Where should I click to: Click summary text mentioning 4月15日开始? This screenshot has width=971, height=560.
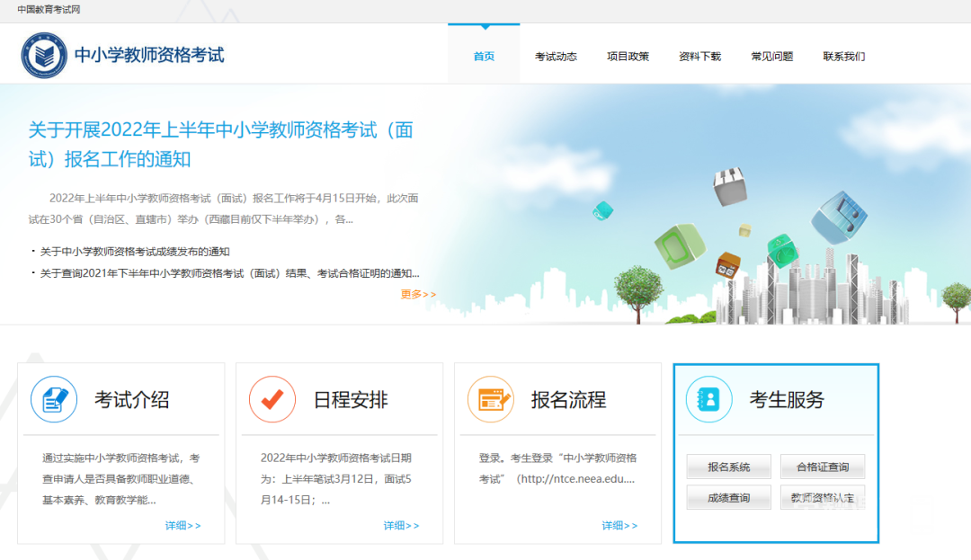(x=224, y=209)
